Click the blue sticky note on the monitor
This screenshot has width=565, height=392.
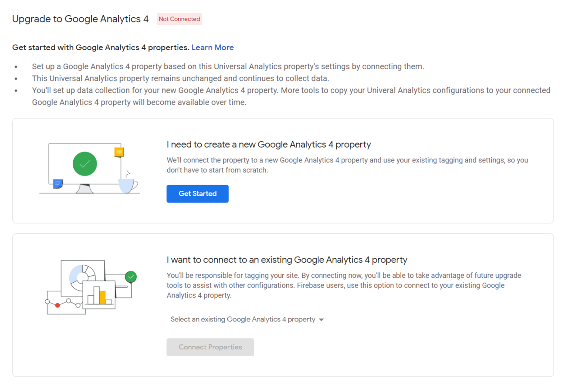(58, 184)
